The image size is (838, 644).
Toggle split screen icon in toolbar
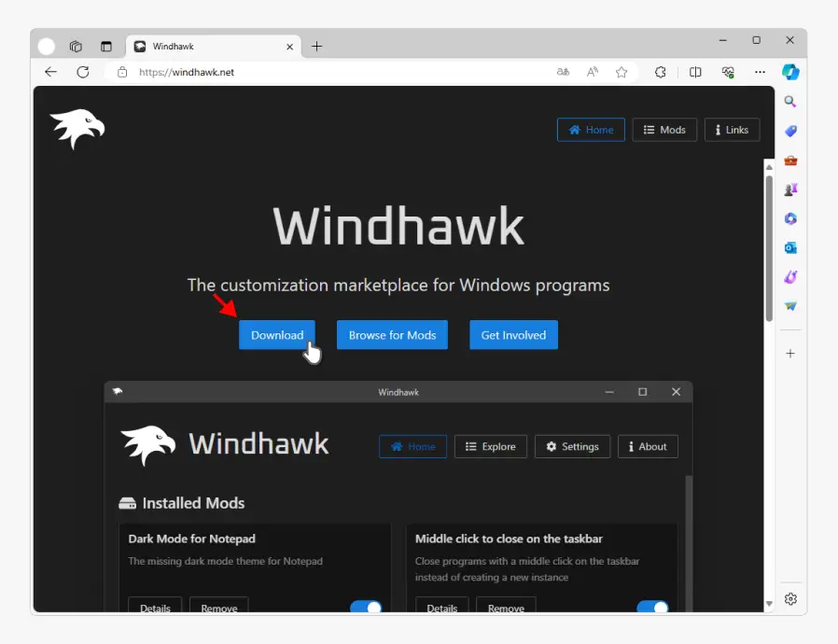pos(695,72)
